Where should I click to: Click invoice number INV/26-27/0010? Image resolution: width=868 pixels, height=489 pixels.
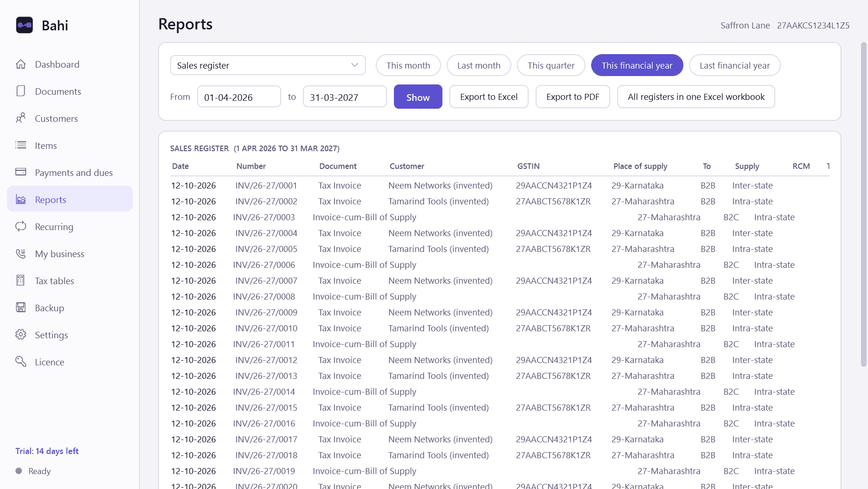pyautogui.click(x=266, y=328)
